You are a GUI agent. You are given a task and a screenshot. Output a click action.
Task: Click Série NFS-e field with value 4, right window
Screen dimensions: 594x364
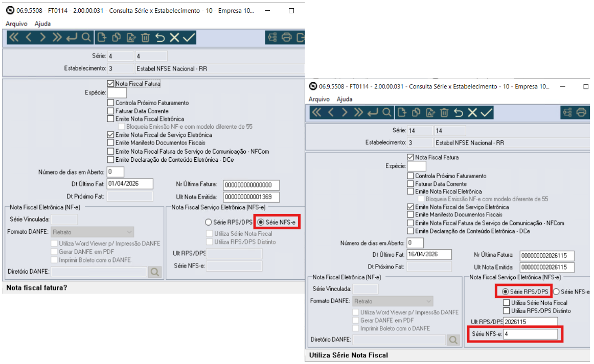tap(531, 334)
